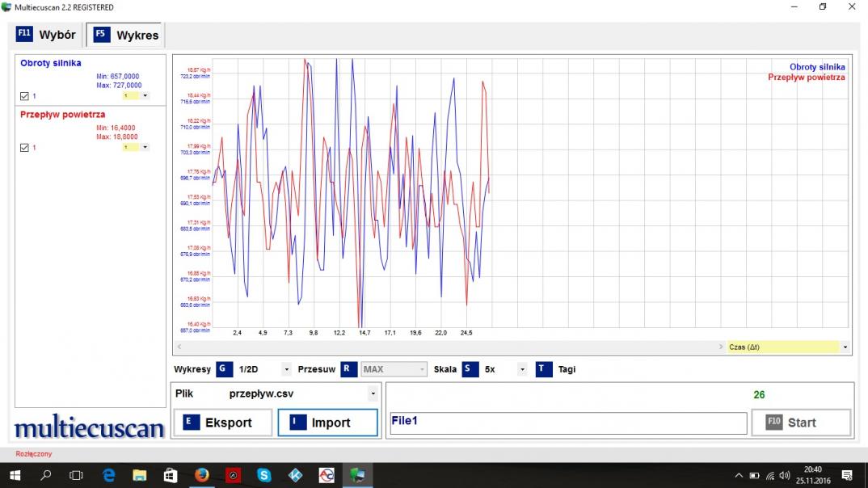Uncheck the Obroty silnika checkbox
The image size is (868, 488).
click(x=24, y=96)
